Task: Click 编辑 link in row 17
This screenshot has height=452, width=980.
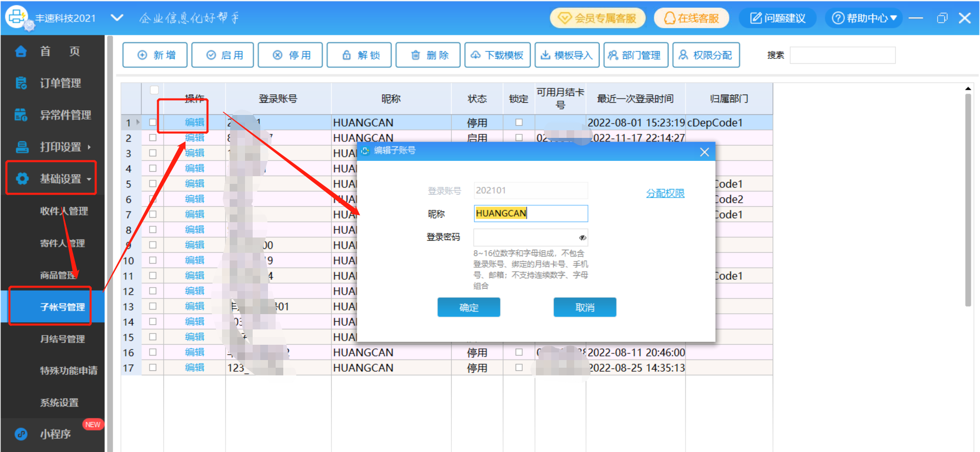Action: click(194, 368)
